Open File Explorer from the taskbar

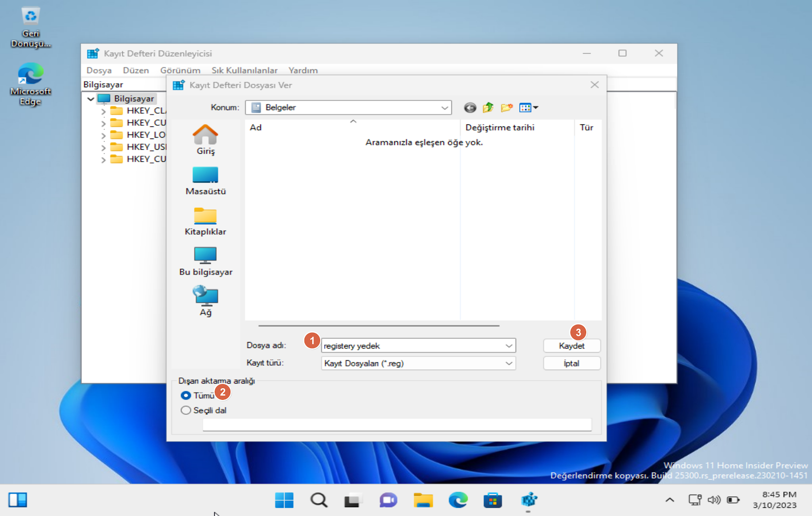(x=423, y=500)
